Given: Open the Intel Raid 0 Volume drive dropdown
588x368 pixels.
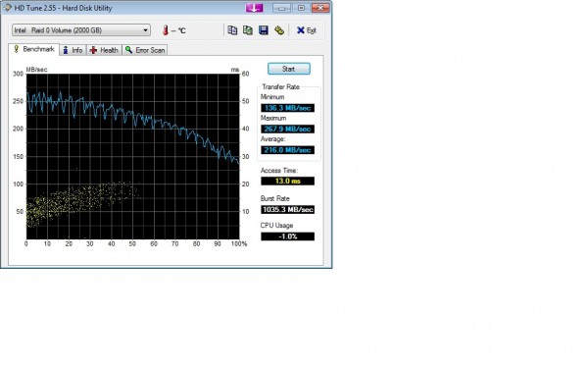Looking at the screenshot, I should pos(81,30).
